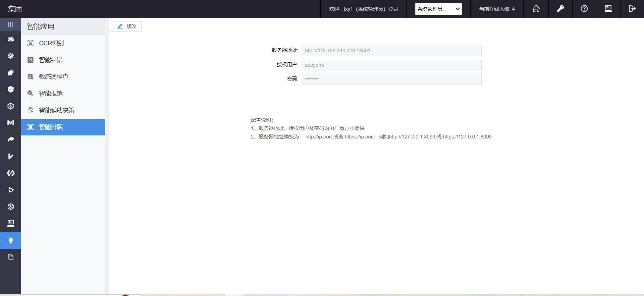Open help with the question mark icon
Screen dimensions: 644x296
(584, 9)
